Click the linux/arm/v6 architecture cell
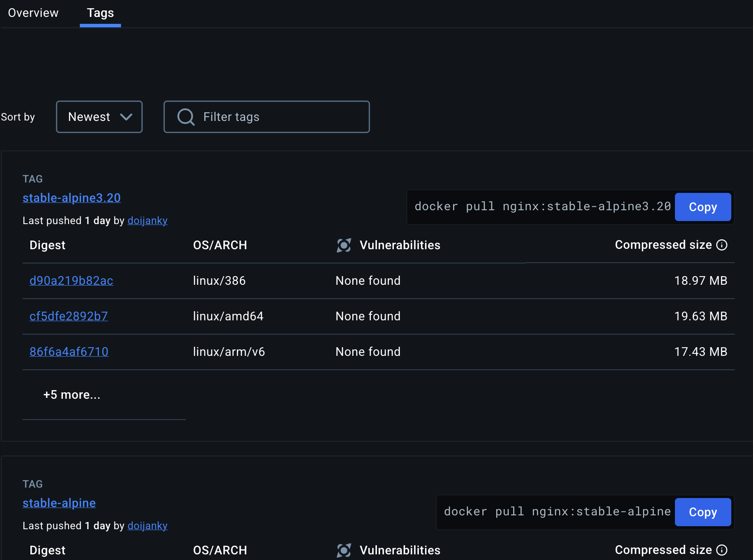 click(x=229, y=352)
